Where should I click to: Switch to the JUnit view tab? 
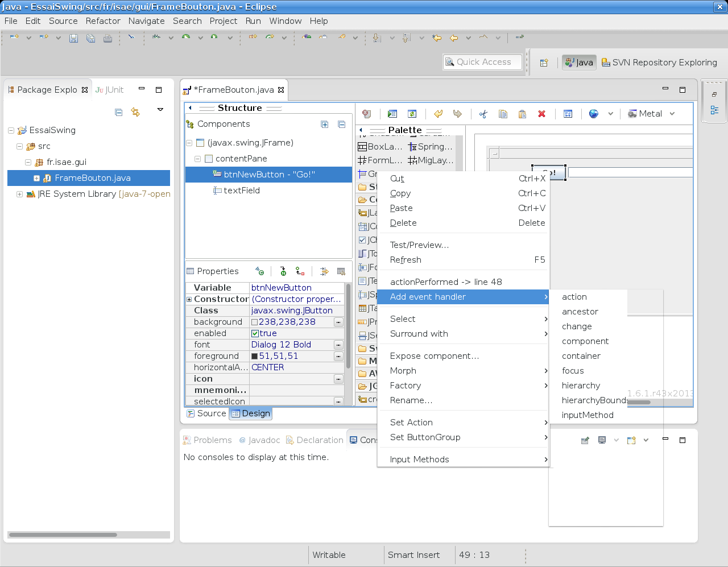tap(110, 90)
